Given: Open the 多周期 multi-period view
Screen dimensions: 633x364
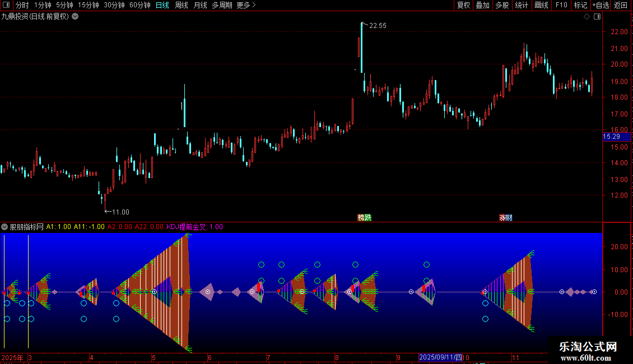Looking at the screenshot, I should [x=222, y=5].
